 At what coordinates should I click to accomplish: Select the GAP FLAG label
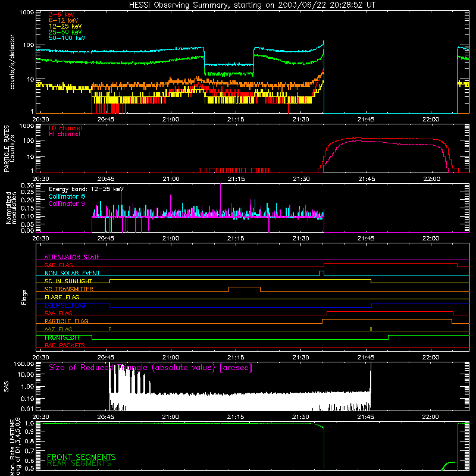[58, 265]
